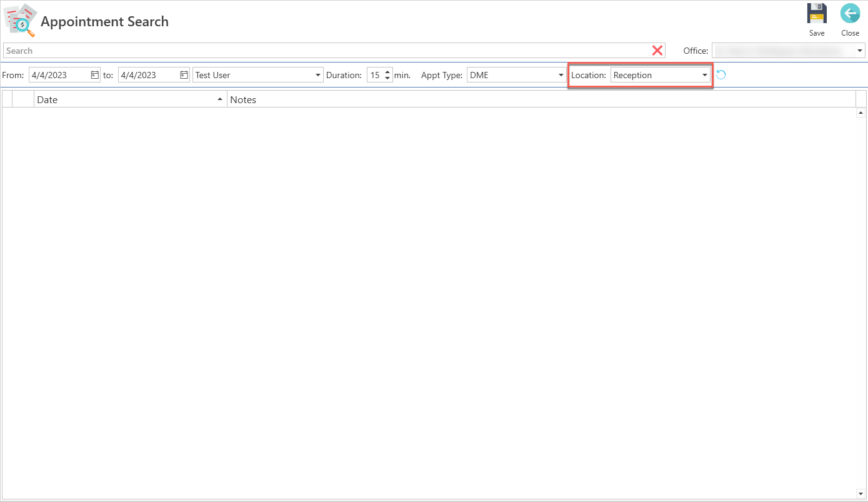Click the refresh icon beside Location
The width and height of the screenshot is (868, 502).
tap(721, 75)
